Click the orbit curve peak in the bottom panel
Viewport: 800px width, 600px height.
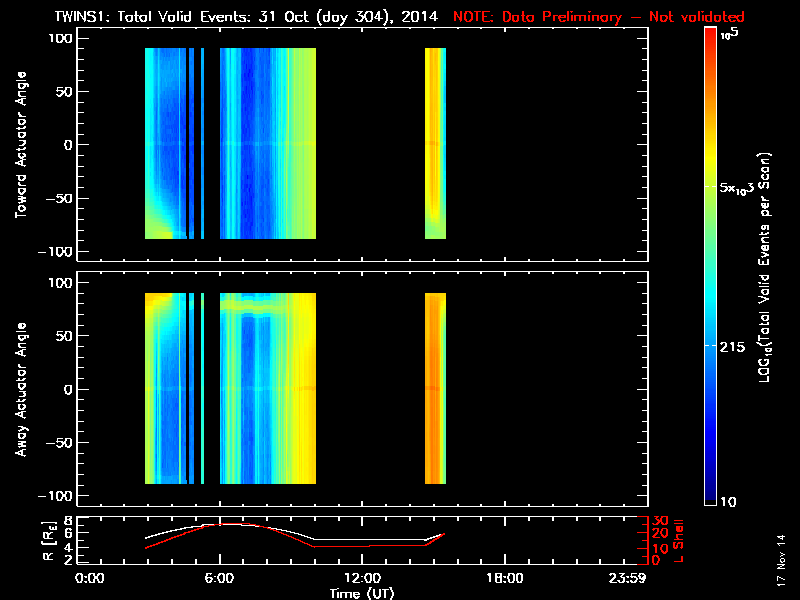click(226, 523)
